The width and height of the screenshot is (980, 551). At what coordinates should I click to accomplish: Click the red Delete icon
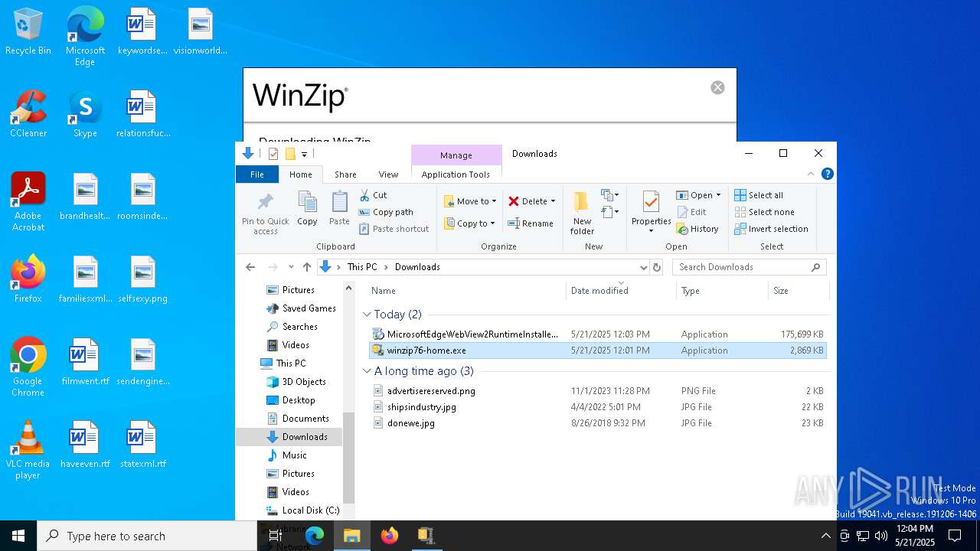click(x=514, y=201)
